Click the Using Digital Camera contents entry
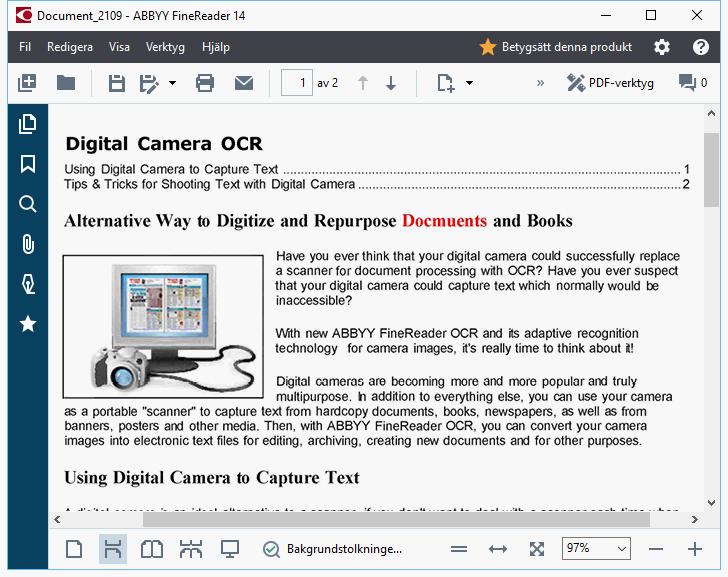 (377, 169)
